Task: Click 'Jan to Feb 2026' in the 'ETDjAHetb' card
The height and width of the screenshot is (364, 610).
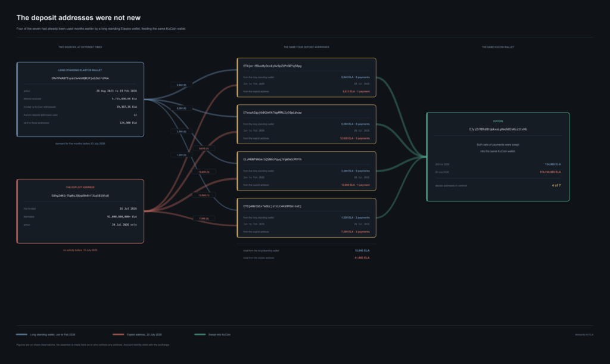Action: click(254, 224)
